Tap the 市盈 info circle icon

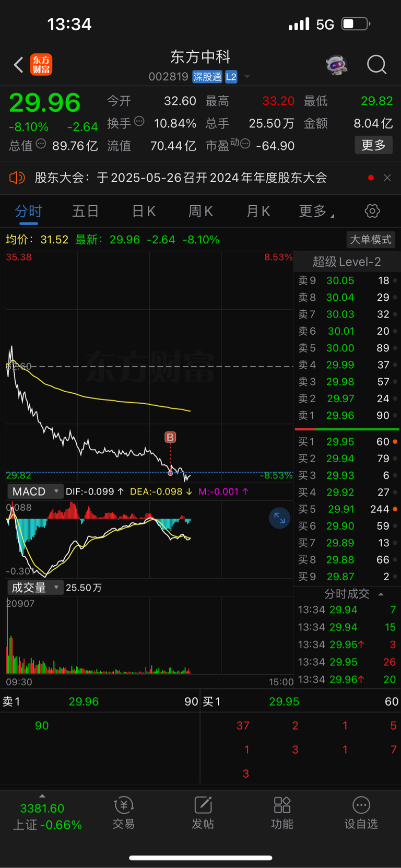click(x=245, y=144)
